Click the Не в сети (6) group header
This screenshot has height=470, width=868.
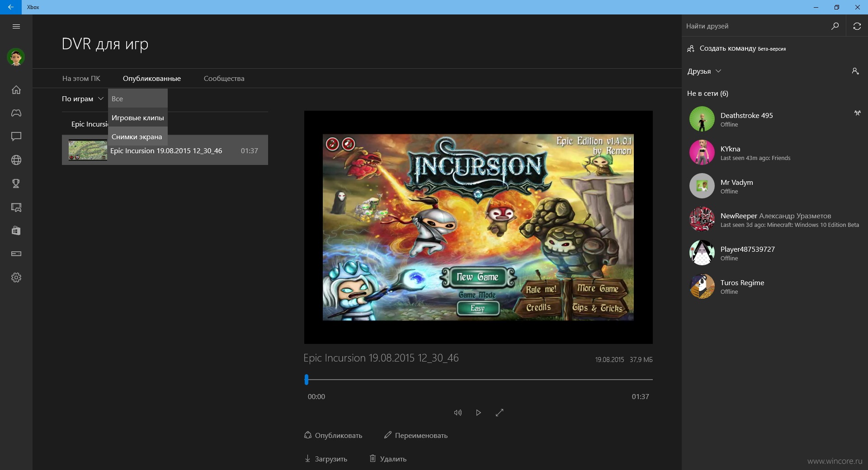(708, 94)
